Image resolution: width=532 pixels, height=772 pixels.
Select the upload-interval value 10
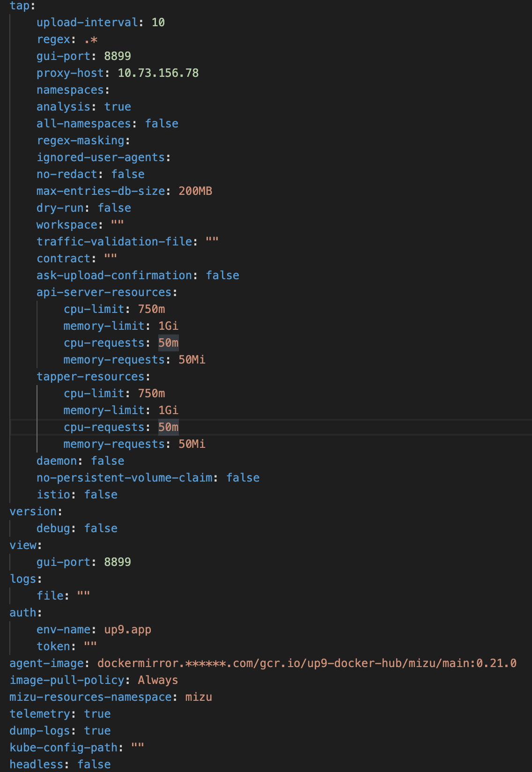point(158,22)
